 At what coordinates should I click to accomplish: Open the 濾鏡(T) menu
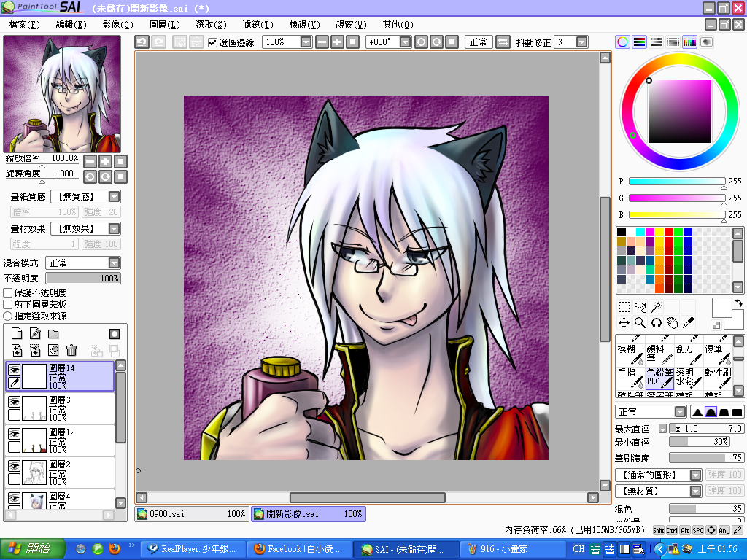tap(258, 24)
